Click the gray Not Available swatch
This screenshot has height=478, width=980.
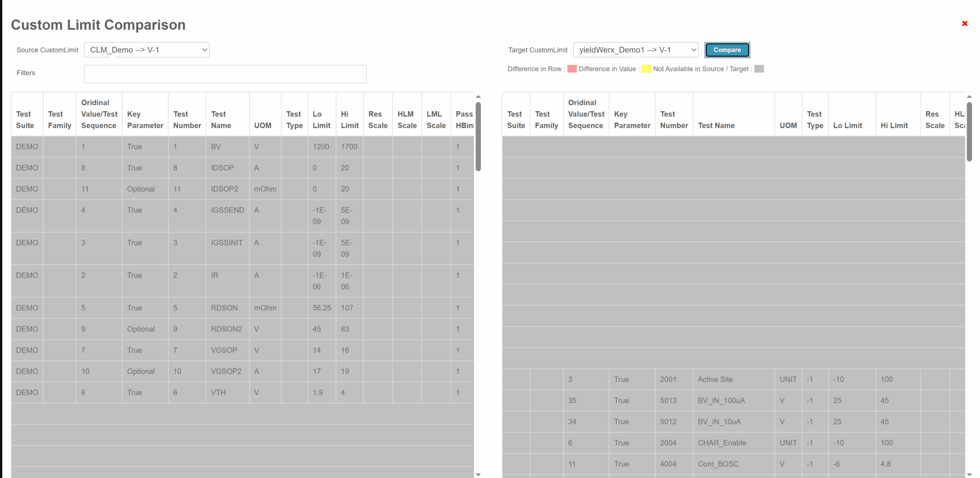coord(759,69)
